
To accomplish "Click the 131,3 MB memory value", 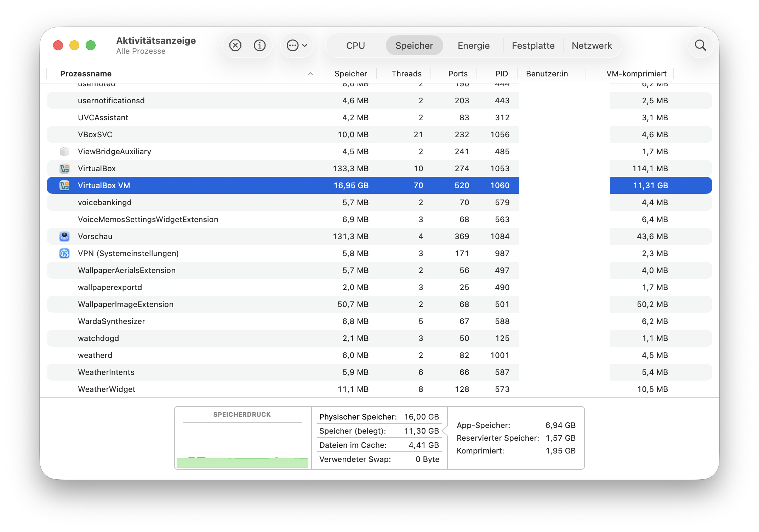I will (350, 236).
